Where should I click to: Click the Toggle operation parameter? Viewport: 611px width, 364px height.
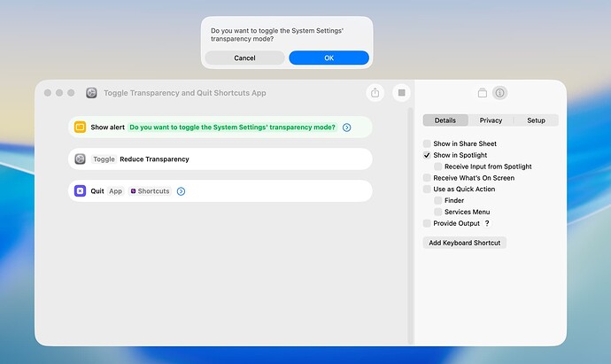point(104,159)
